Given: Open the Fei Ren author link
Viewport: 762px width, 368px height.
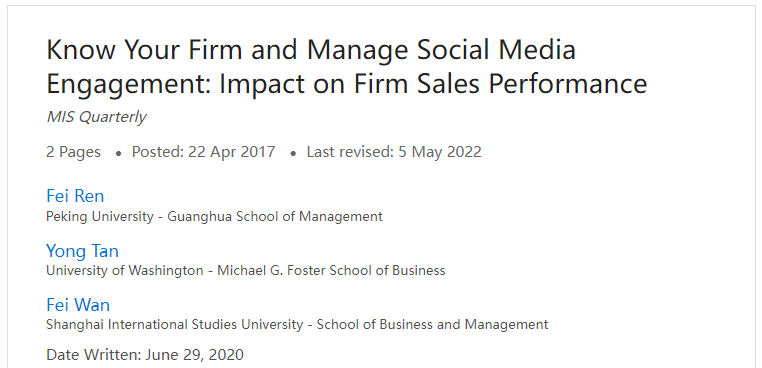Looking at the screenshot, I should point(75,196).
